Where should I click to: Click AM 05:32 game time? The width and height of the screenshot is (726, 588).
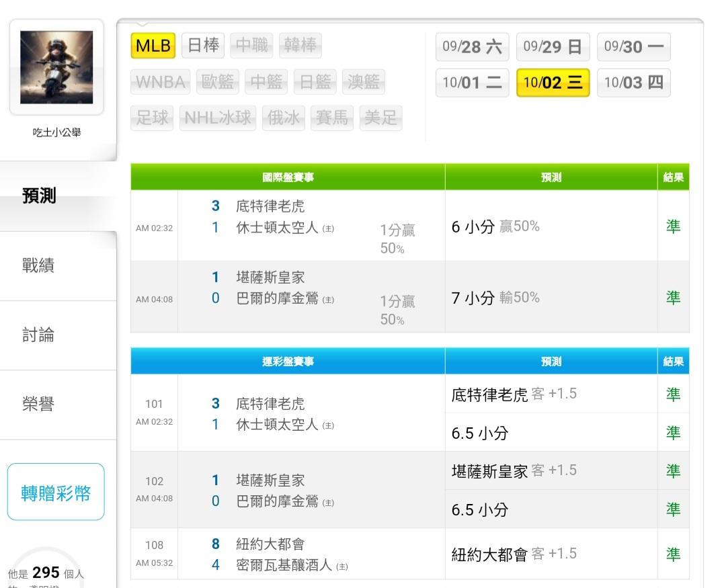[x=154, y=563]
